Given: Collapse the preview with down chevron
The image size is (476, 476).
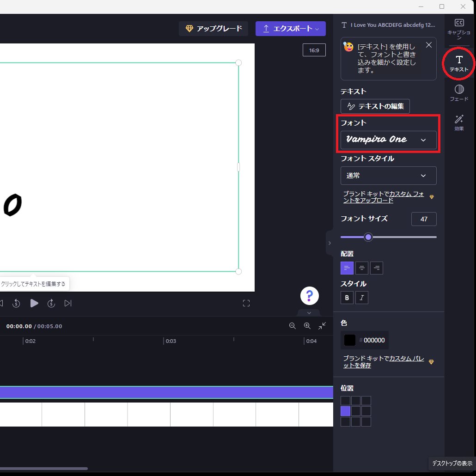Looking at the screenshot, I should [309, 313].
